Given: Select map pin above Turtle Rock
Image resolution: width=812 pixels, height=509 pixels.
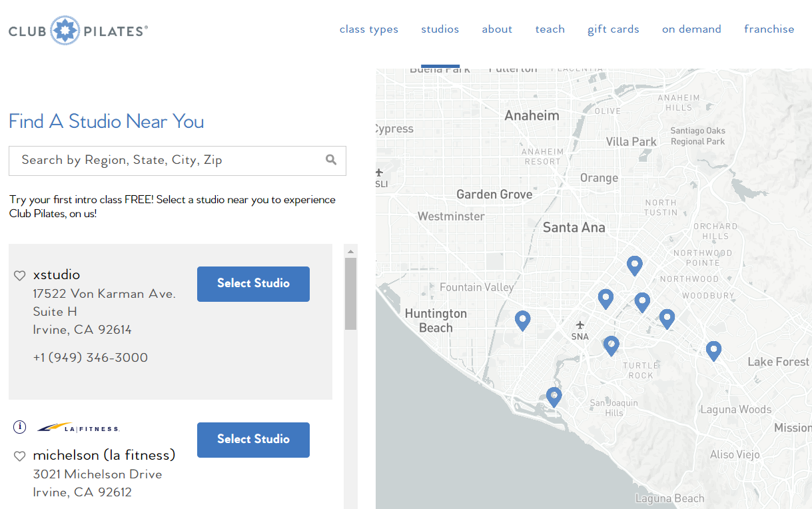Looking at the screenshot, I should 611,346.
